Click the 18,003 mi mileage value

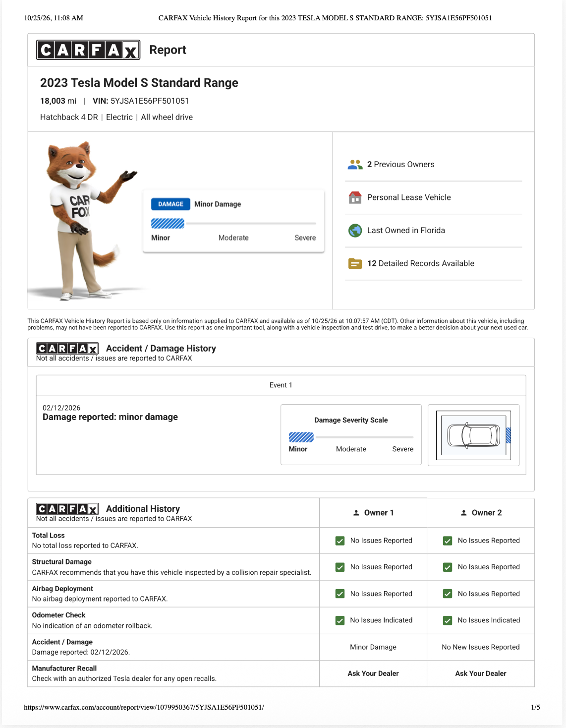(58, 101)
